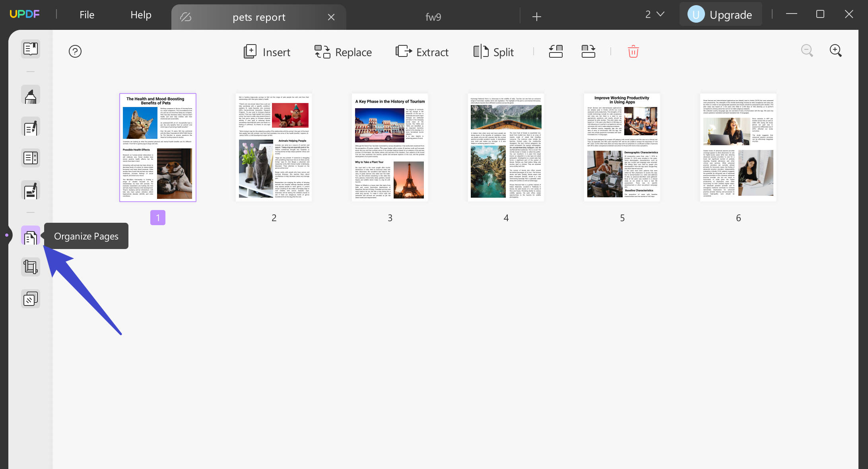Select the Rotate Left page tool
The image size is (868, 469).
point(555,51)
